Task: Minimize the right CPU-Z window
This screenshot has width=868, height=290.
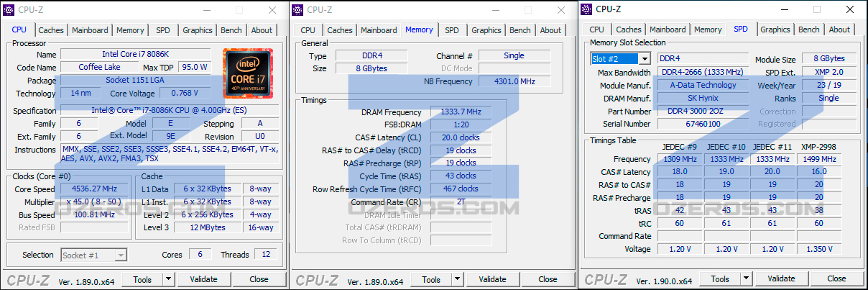Action: (x=785, y=9)
